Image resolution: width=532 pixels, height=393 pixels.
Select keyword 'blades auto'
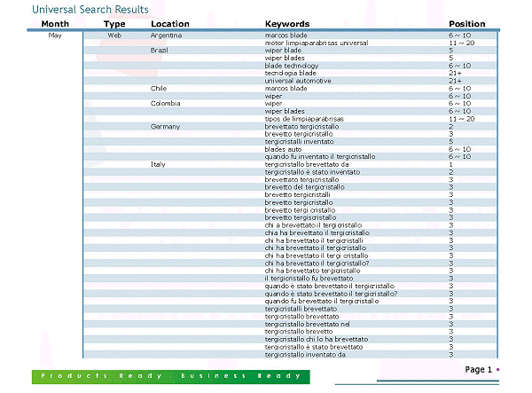point(283,149)
